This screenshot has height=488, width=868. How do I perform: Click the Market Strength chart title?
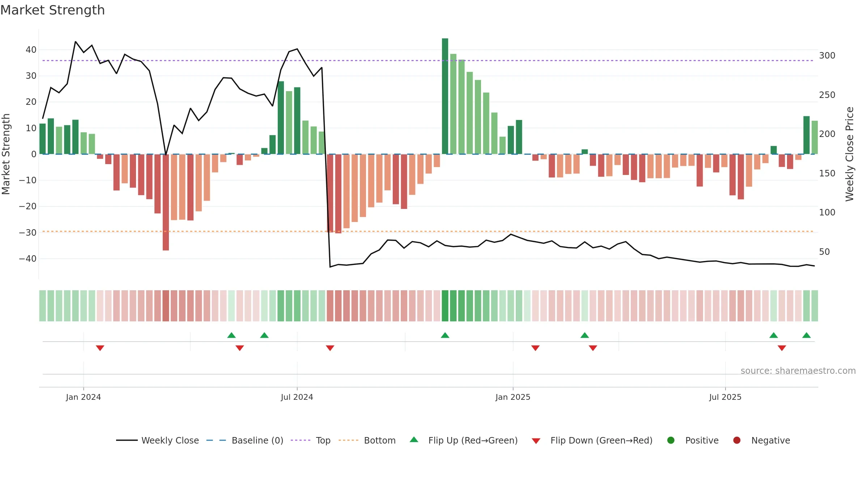click(x=52, y=10)
